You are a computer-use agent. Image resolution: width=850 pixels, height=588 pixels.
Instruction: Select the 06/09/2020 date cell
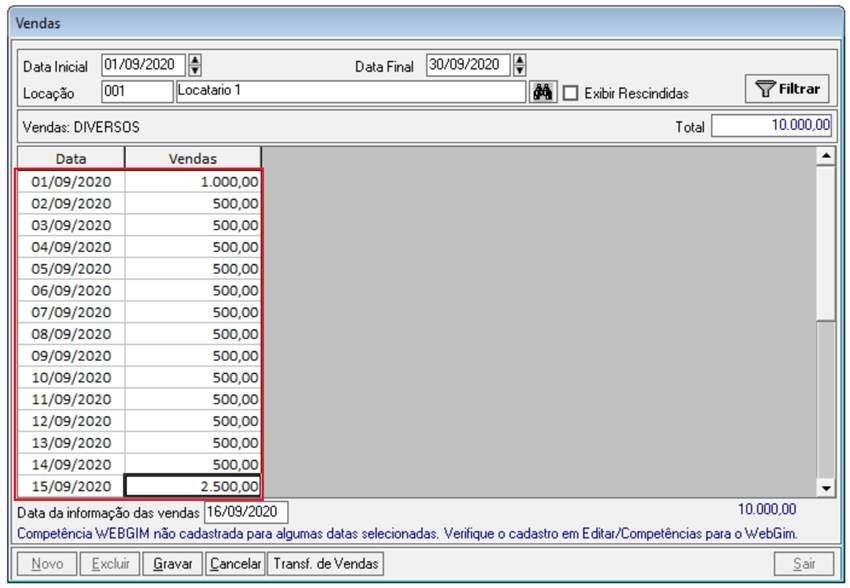[x=71, y=290]
